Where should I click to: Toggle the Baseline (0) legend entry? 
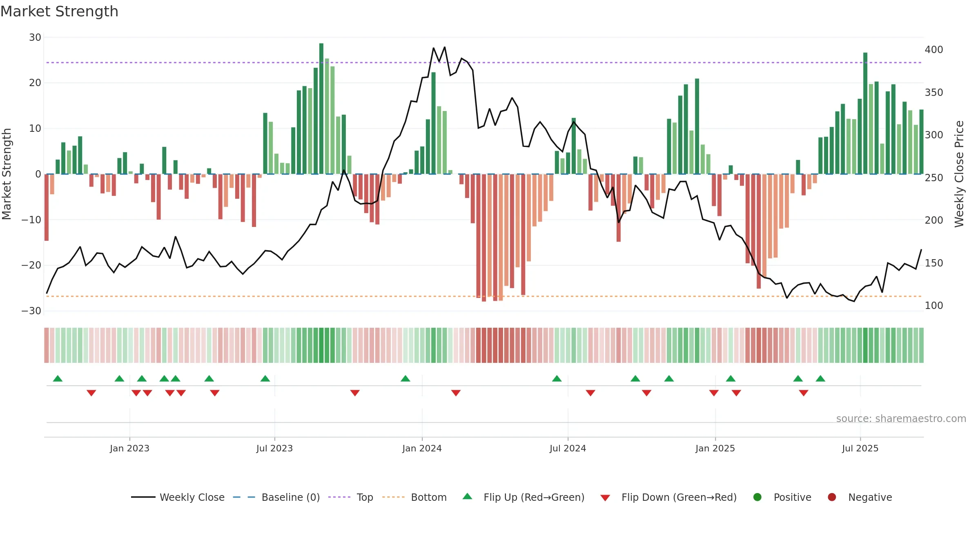point(276,497)
